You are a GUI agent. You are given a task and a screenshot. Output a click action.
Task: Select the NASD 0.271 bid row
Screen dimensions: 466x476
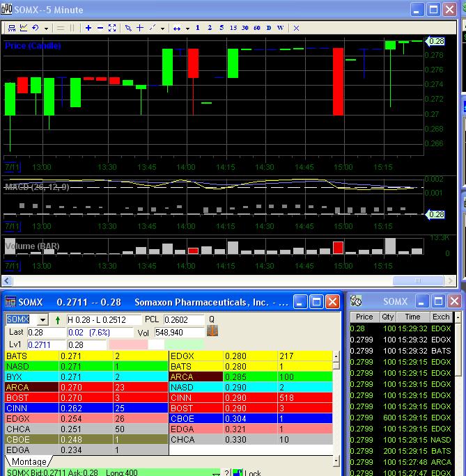[86, 367]
